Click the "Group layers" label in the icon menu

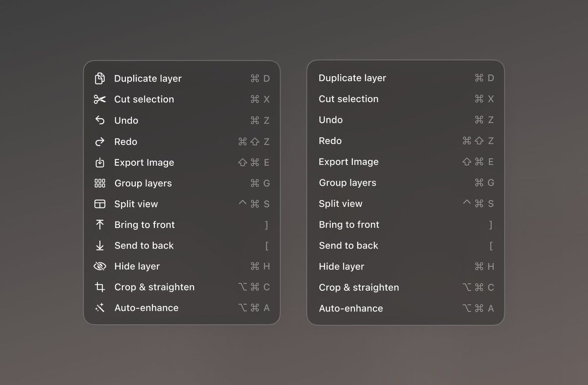[143, 183]
